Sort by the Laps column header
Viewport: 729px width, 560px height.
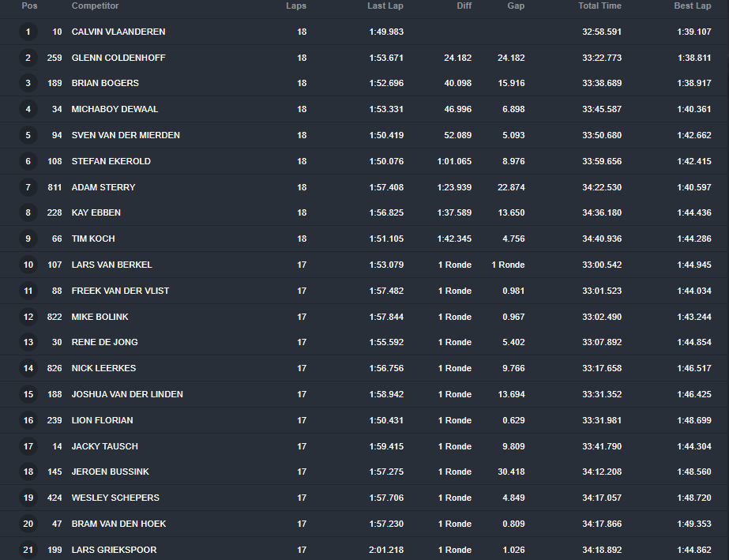[296, 6]
